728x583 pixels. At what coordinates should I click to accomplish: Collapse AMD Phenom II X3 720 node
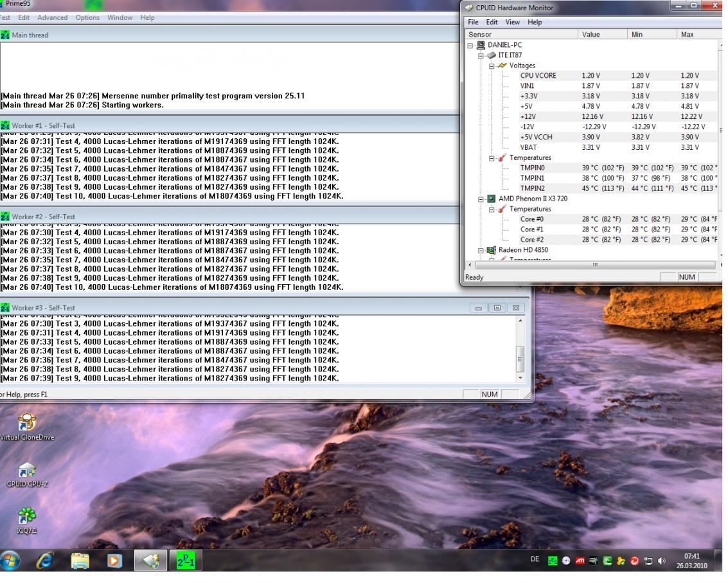coord(481,199)
